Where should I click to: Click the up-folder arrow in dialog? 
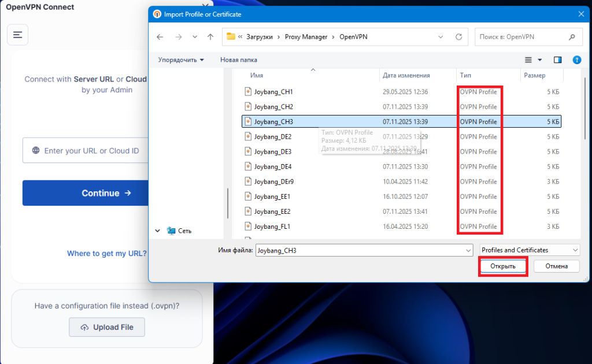tap(210, 37)
